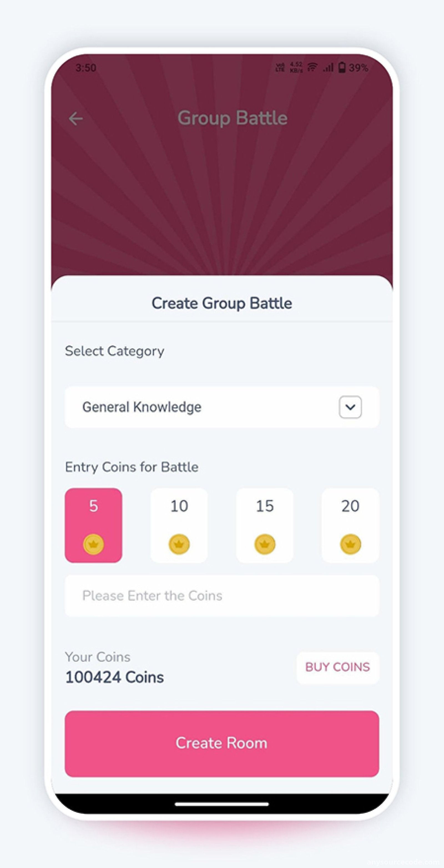The image size is (444, 868).
Task: Select the 10 coins entry option
Action: click(x=179, y=525)
